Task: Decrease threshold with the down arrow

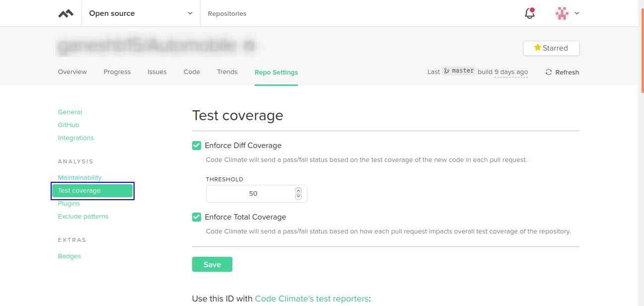Action: 298,197
